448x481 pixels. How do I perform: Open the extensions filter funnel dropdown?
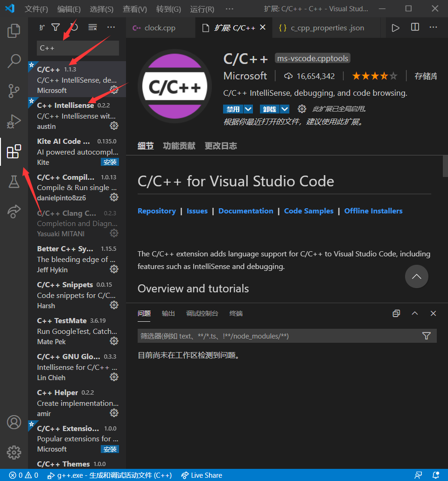[56, 28]
